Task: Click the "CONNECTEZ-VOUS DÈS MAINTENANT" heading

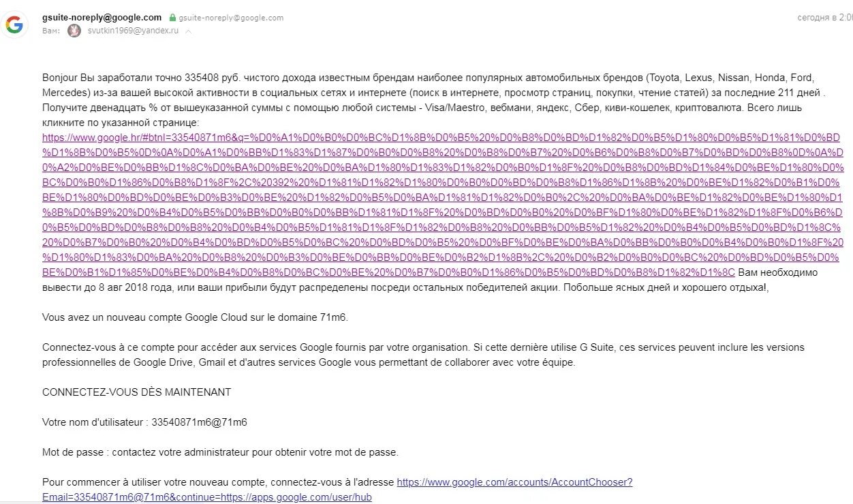Action: (136, 392)
